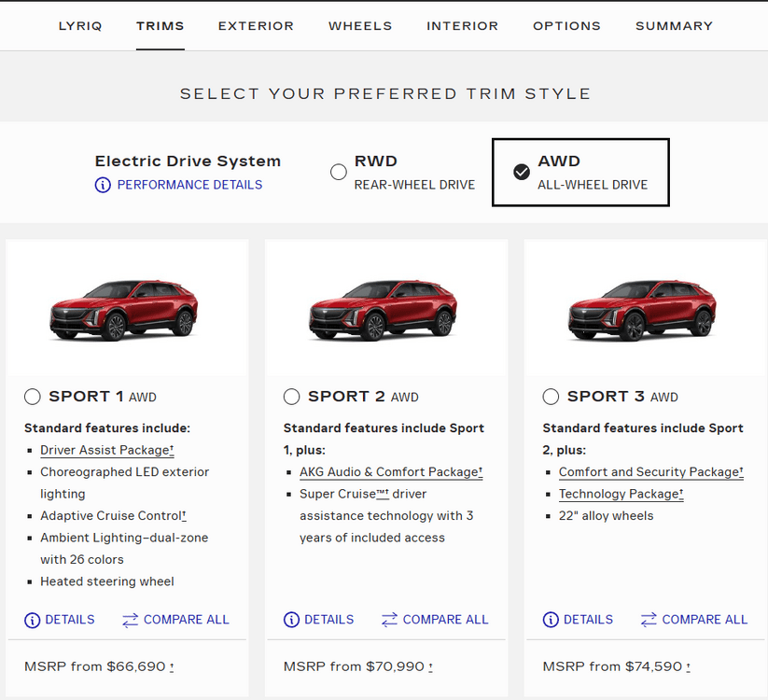The height and width of the screenshot is (700, 768).
Task: Click the Sport 1 Details info icon
Action: pyautogui.click(x=33, y=620)
